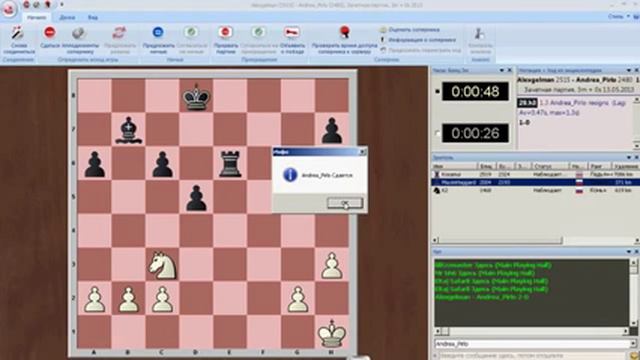Select the first spectator row with rook icon

[533, 174]
